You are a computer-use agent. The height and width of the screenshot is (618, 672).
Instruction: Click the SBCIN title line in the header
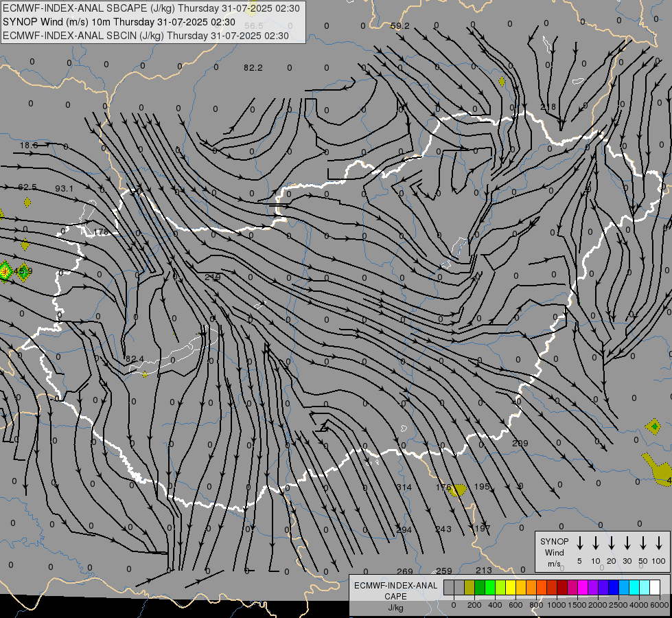(146, 36)
